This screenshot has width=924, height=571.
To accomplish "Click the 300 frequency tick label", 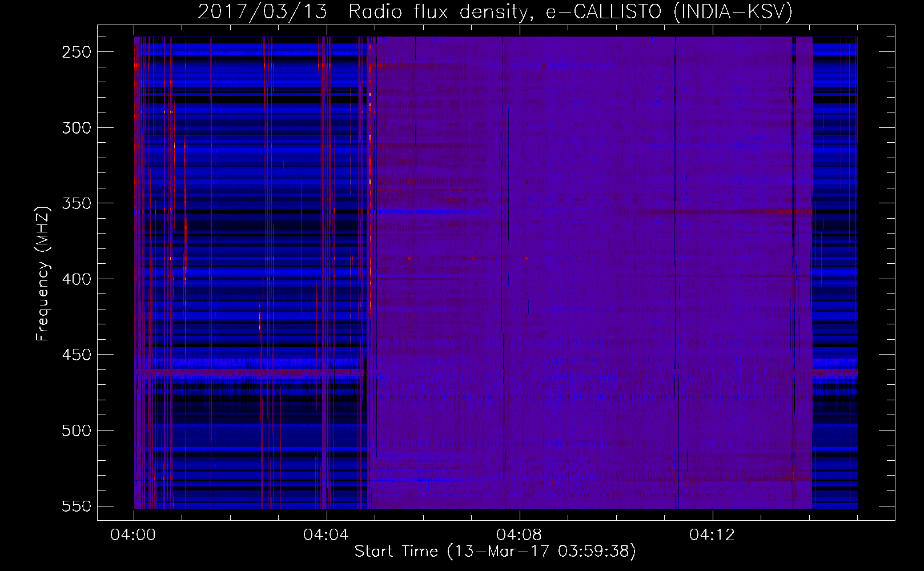I will [x=77, y=128].
